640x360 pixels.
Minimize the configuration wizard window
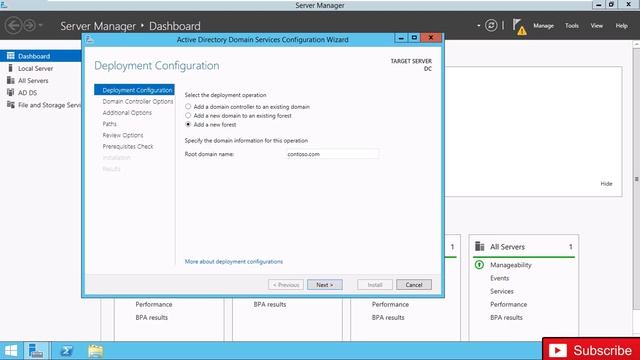pyautogui.click(x=401, y=38)
